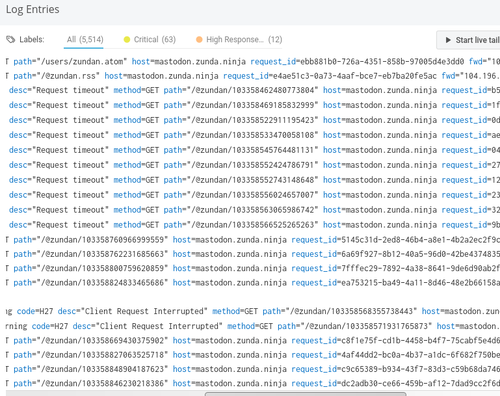Select log entry with path 103358848904187623

click(x=253, y=369)
